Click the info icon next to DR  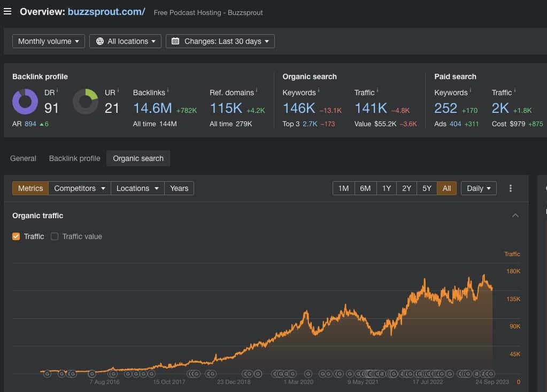pos(57,91)
